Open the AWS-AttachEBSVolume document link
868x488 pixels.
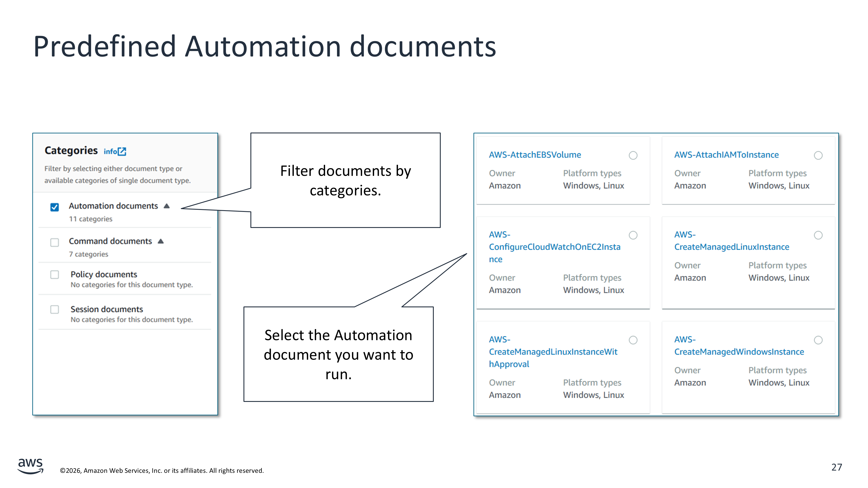click(x=535, y=155)
